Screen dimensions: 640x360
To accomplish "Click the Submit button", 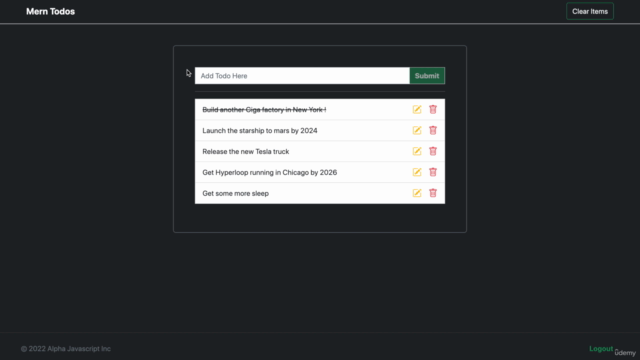I will 427,76.
